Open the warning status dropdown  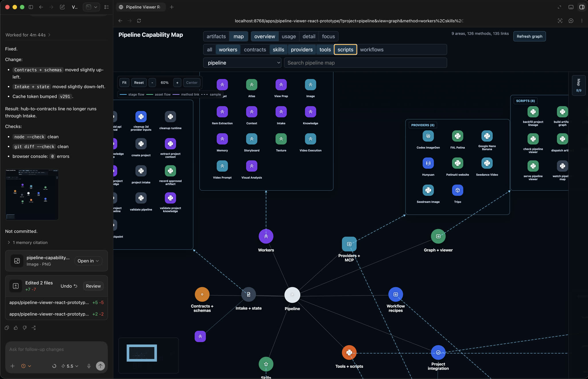(x=26, y=366)
